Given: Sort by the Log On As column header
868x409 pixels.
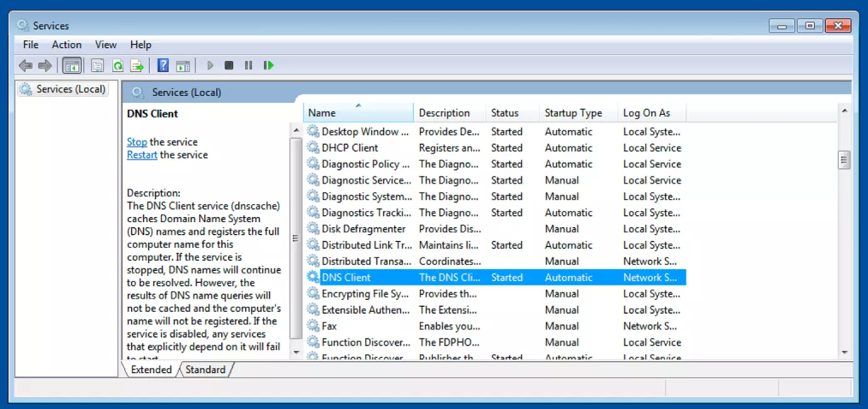Looking at the screenshot, I should [652, 113].
